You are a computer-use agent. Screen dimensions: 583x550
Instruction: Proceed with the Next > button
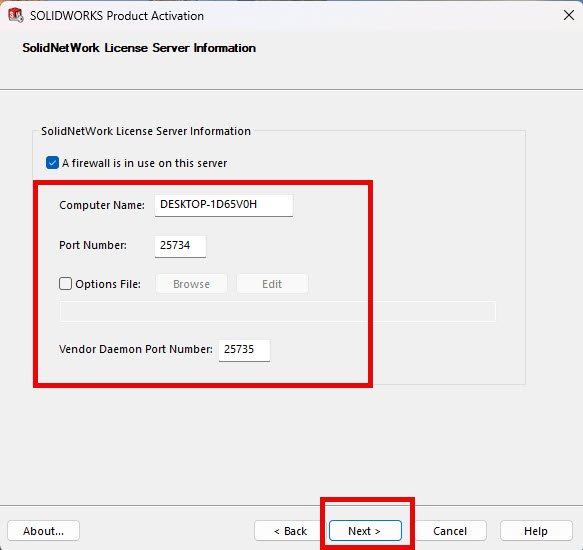pos(365,531)
